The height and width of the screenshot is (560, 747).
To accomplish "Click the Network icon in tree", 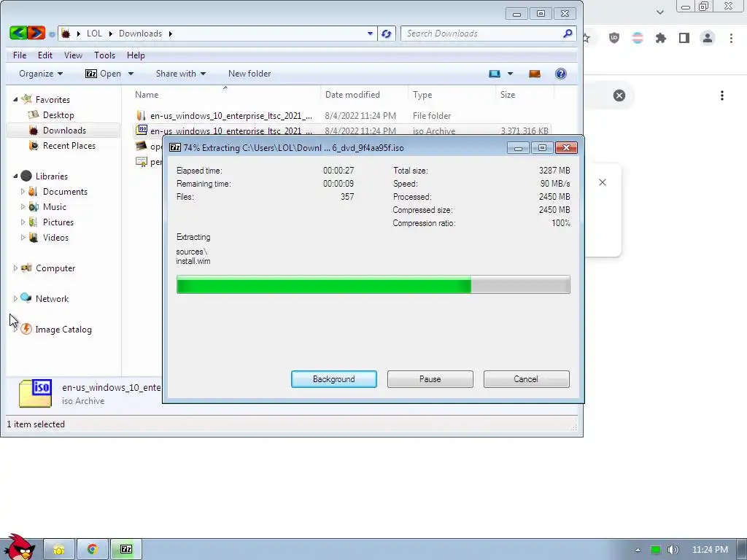I will pos(26,298).
